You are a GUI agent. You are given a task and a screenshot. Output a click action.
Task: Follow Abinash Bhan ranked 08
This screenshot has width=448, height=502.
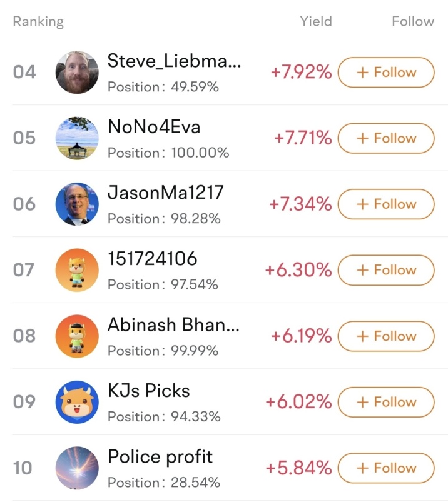point(386,336)
